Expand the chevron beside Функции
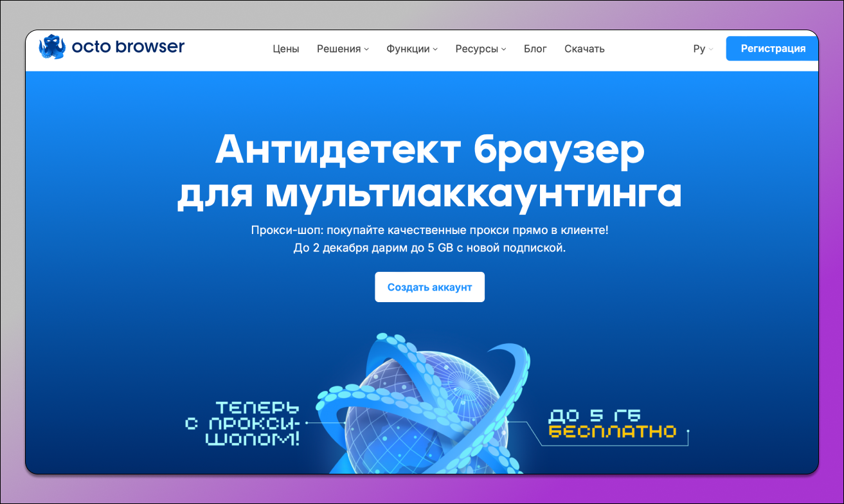 [x=435, y=49]
